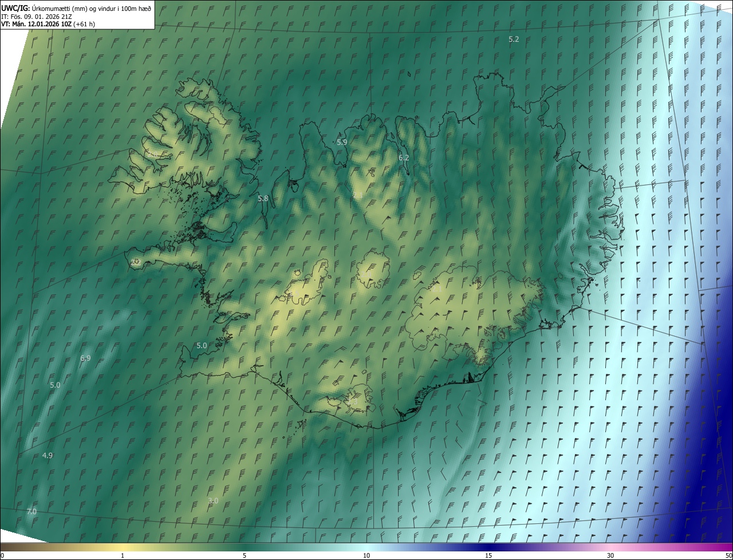The image size is (733, 560).
Task: Click the 6.2 value label on the map
Action: (x=404, y=157)
